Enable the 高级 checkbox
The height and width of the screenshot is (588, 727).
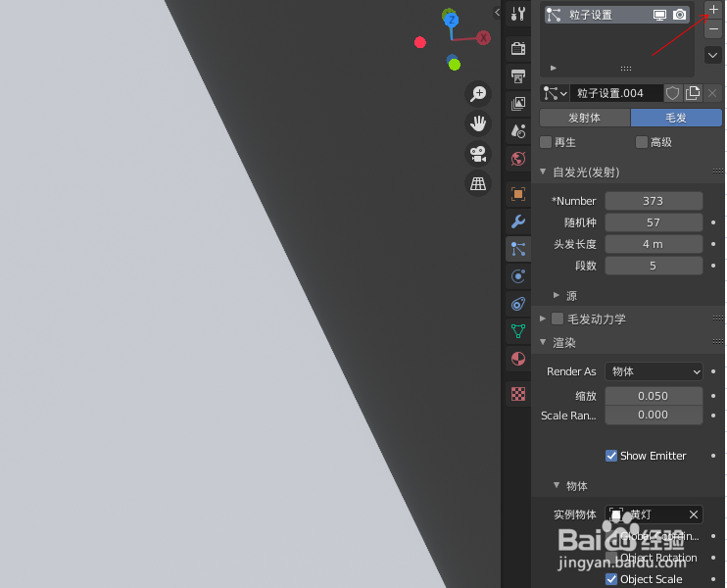641,142
